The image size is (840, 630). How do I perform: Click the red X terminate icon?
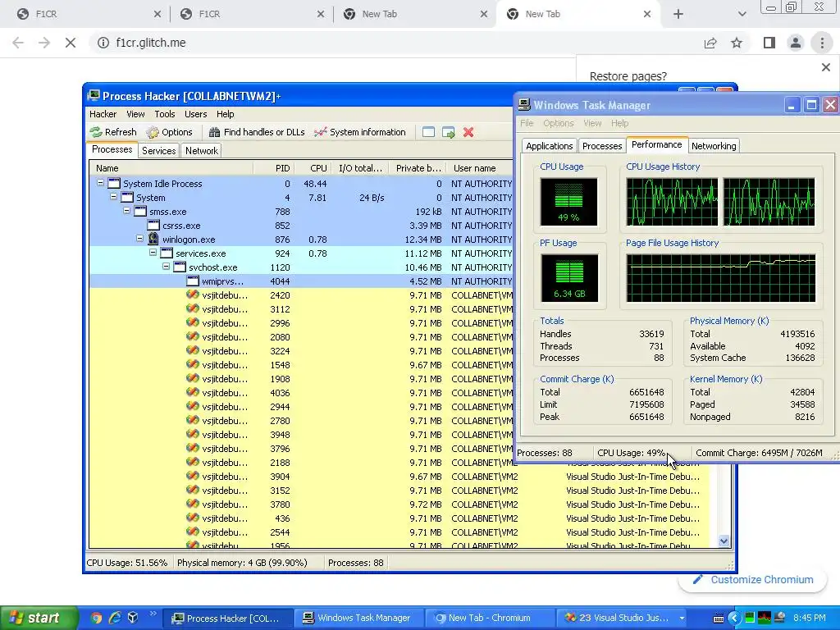point(468,132)
